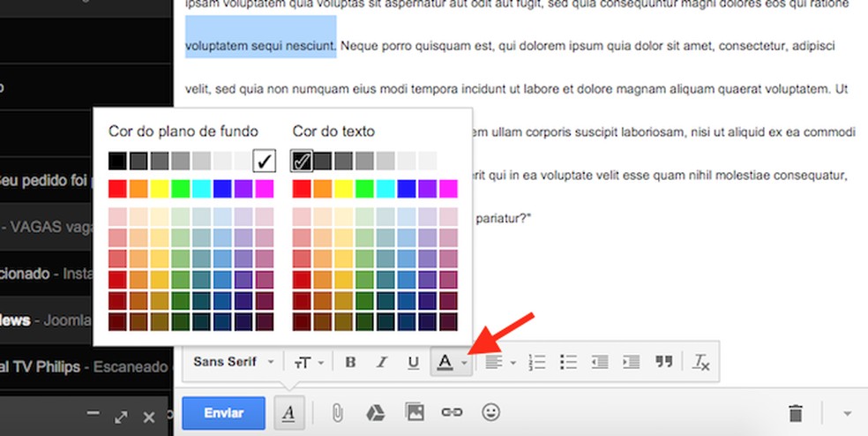Open the Sans Serif font dropdown
868x436 pixels.
click(233, 362)
